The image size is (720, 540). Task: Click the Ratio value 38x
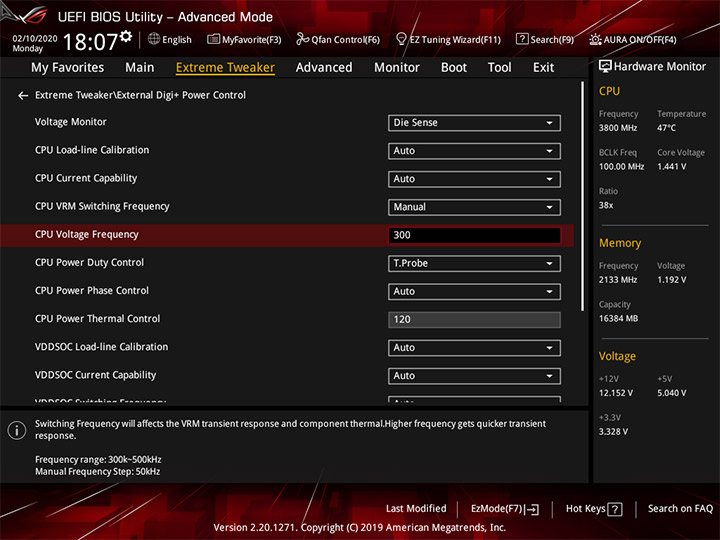click(606, 205)
